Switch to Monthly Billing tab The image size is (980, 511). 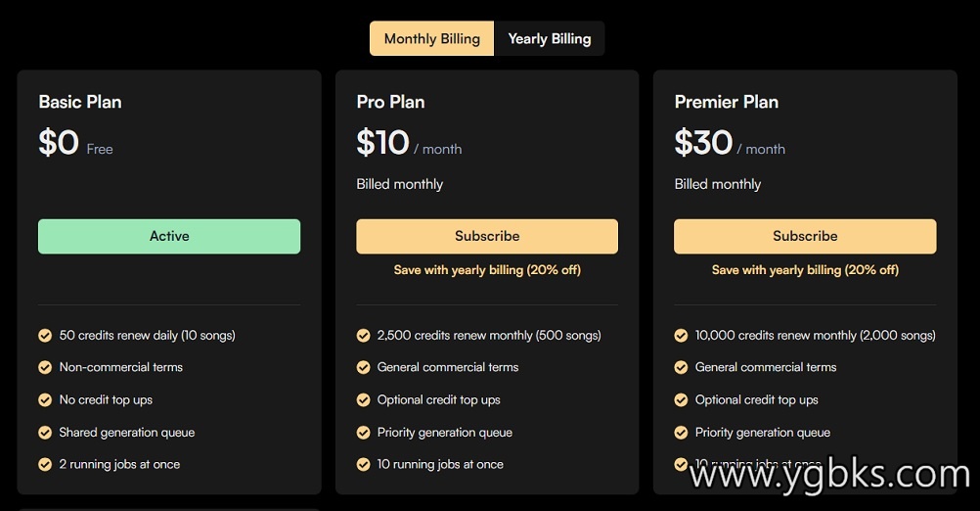[432, 39]
